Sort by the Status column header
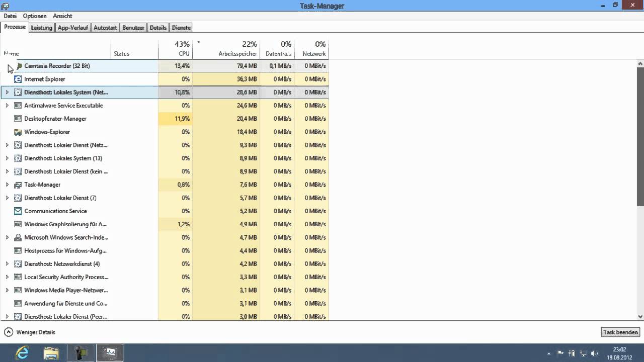Viewport: 644px width, 362px height. pos(134,49)
